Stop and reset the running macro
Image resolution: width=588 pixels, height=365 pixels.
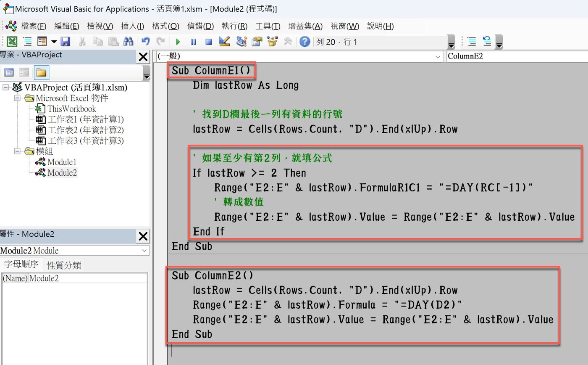(208, 42)
